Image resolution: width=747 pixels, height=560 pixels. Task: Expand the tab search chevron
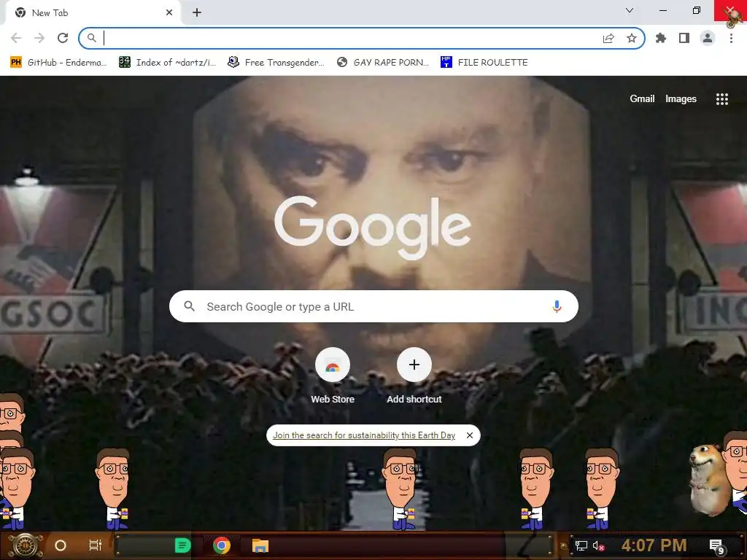(x=630, y=10)
